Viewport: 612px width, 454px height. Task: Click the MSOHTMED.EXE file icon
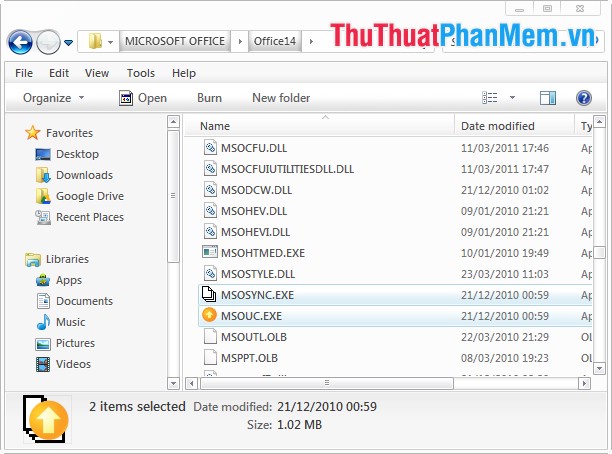point(210,253)
